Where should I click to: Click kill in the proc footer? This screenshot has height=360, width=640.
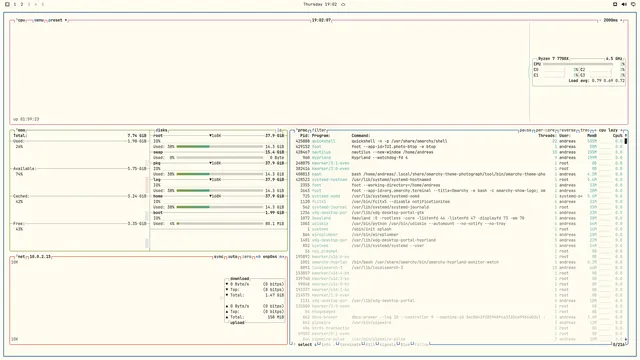click(370, 344)
